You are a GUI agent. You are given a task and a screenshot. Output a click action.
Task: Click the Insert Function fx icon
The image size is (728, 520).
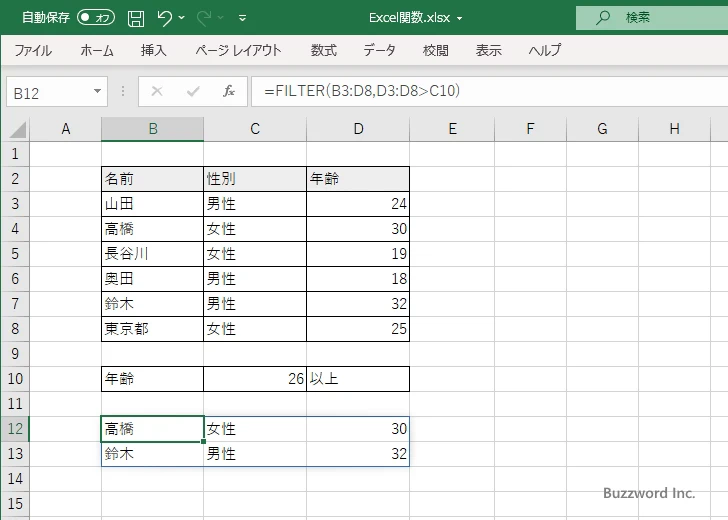click(229, 91)
